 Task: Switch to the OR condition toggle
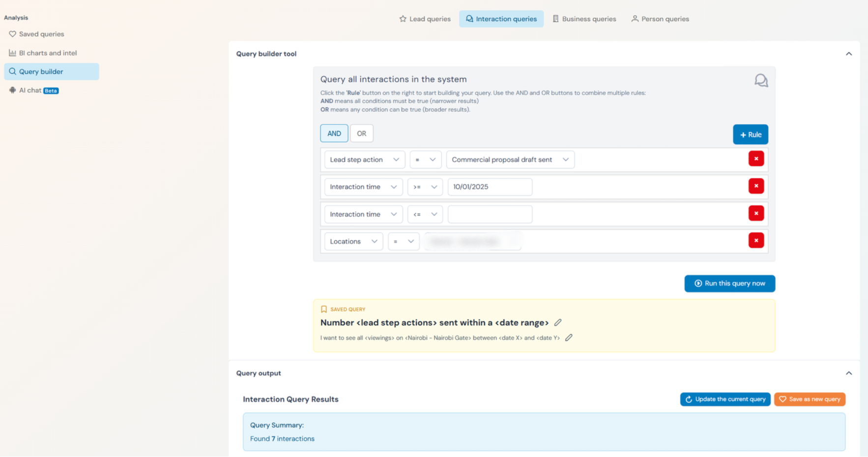[x=361, y=134]
